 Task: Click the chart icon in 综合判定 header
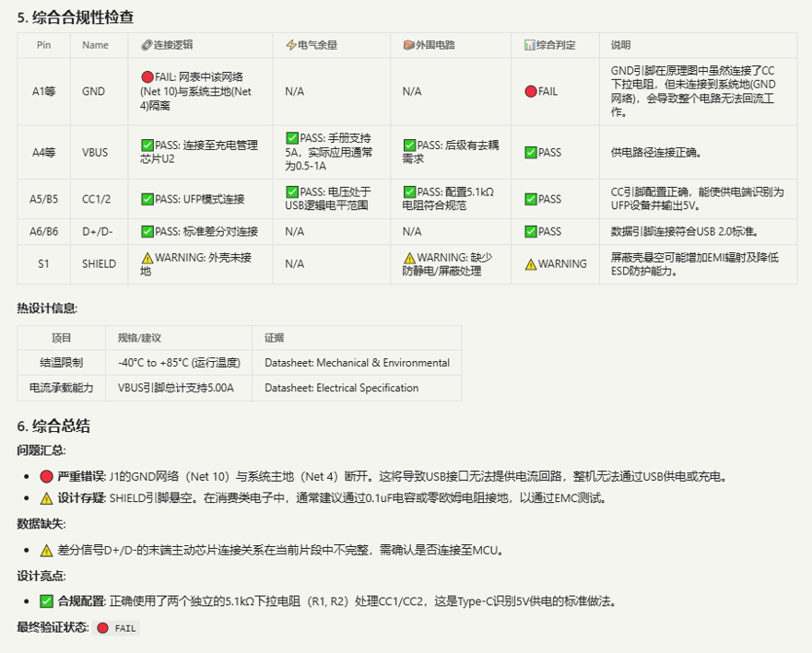click(529, 45)
